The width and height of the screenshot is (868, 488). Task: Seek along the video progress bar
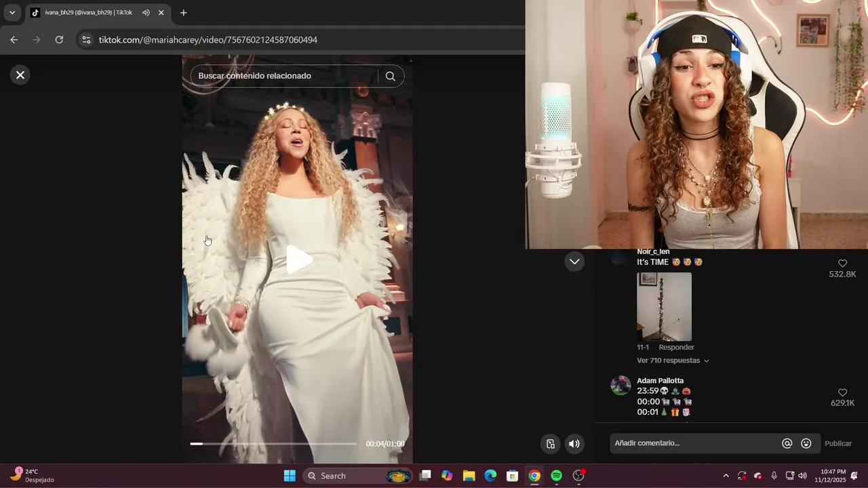click(273, 444)
